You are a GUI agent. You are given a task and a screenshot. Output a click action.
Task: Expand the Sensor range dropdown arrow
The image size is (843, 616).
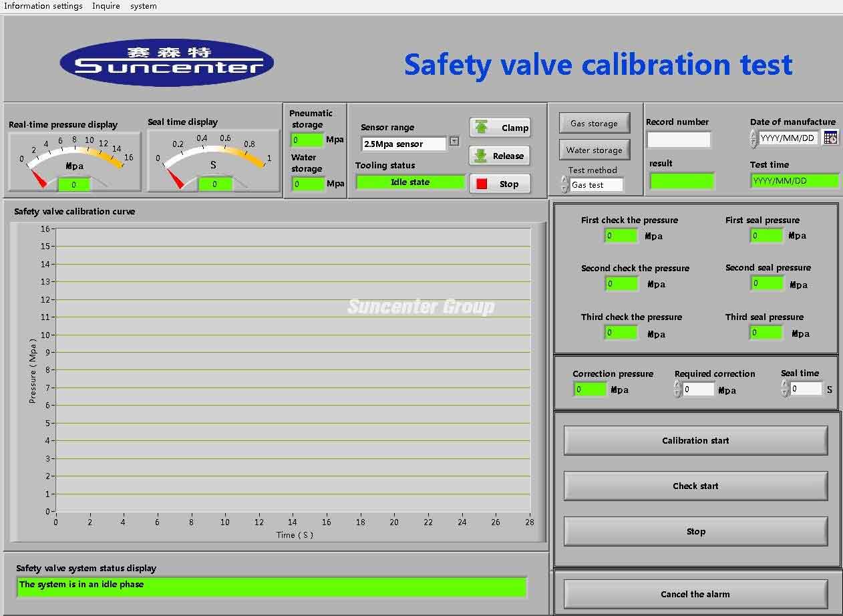tap(454, 141)
